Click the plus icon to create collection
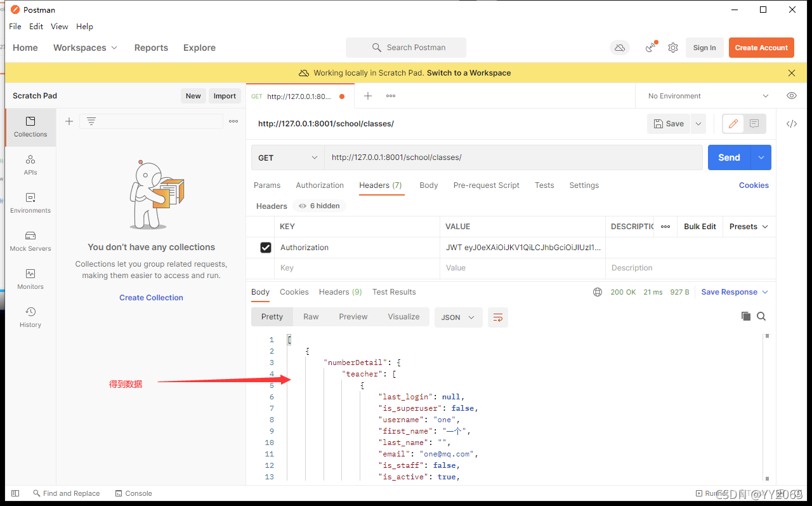 tap(69, 121)
